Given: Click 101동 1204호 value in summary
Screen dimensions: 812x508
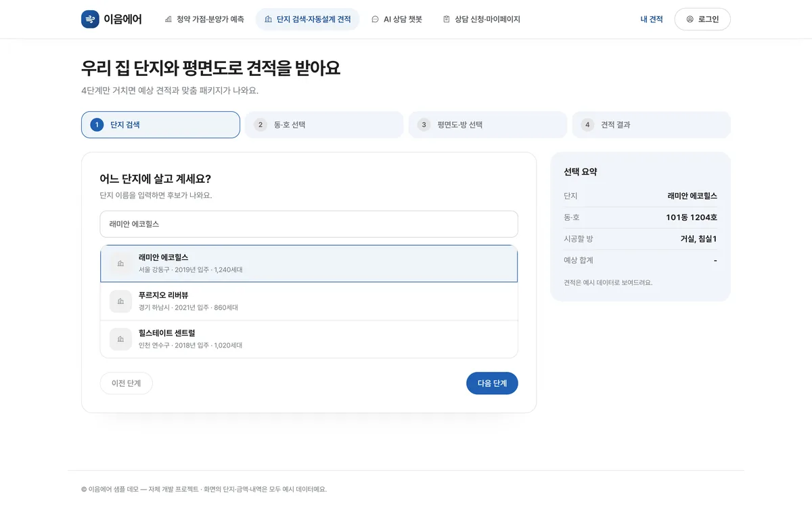Looking at the screenshot, I should 692,217.
